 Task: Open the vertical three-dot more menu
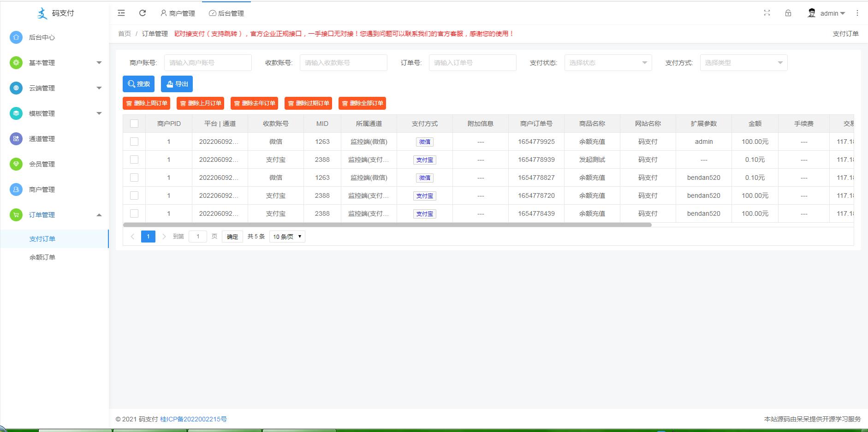[857, 13]
